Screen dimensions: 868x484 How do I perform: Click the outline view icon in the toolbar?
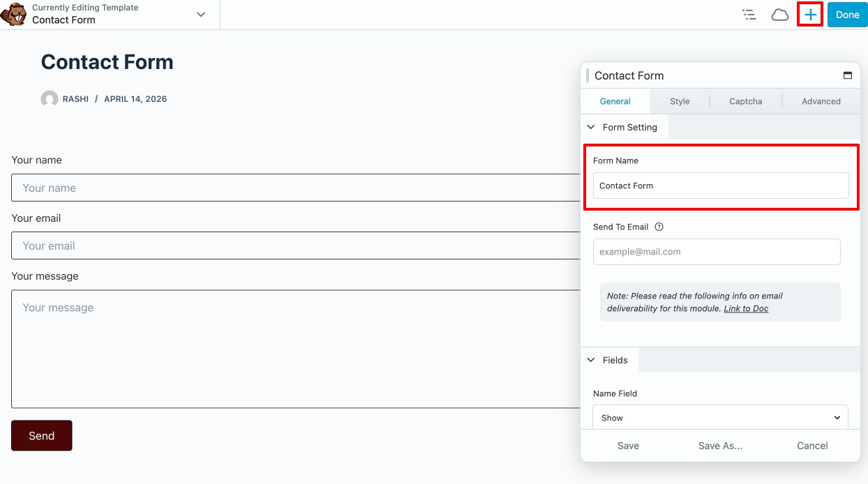[x=749, y=14]
